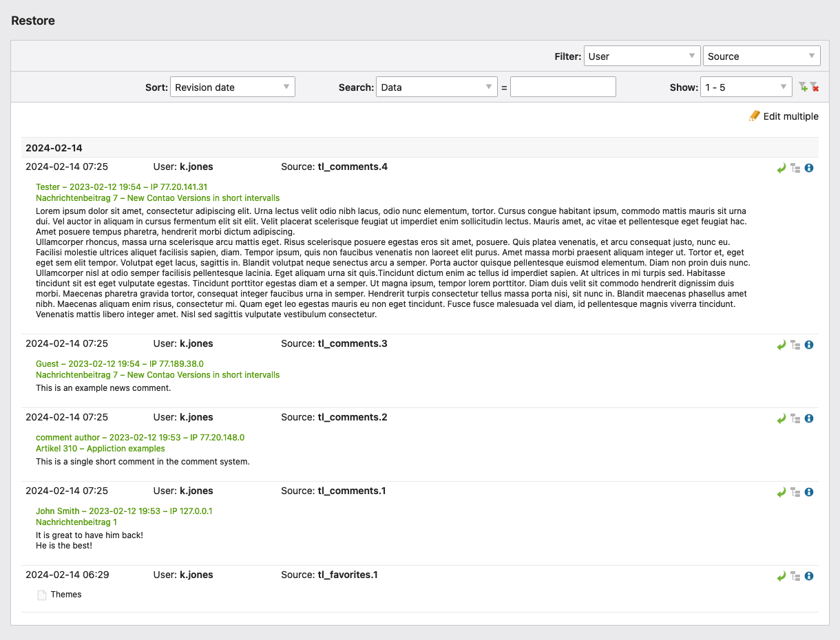Apply the filter settings
The width and height of the screenshot is (840, 640).
tap(803, 87)
